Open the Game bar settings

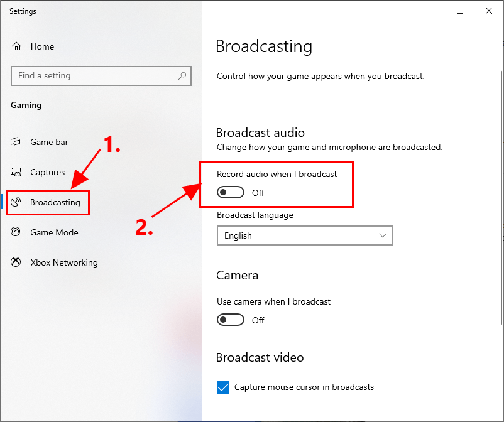click(49, 142)
